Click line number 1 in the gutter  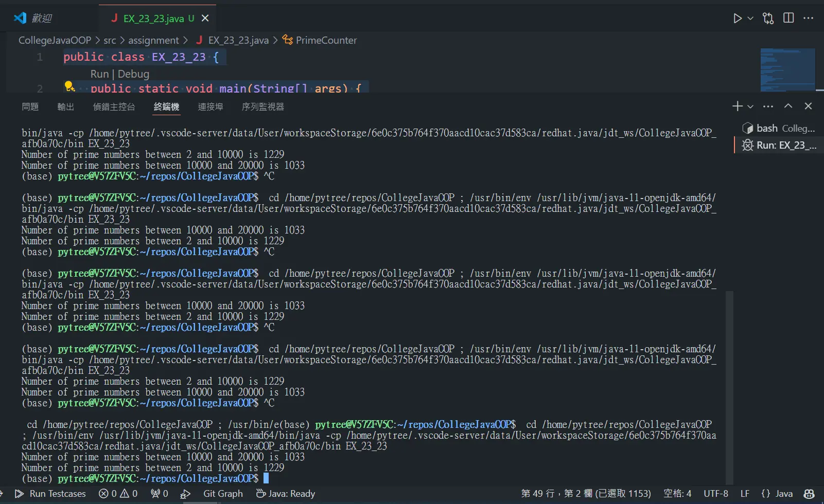pos(40,57)
